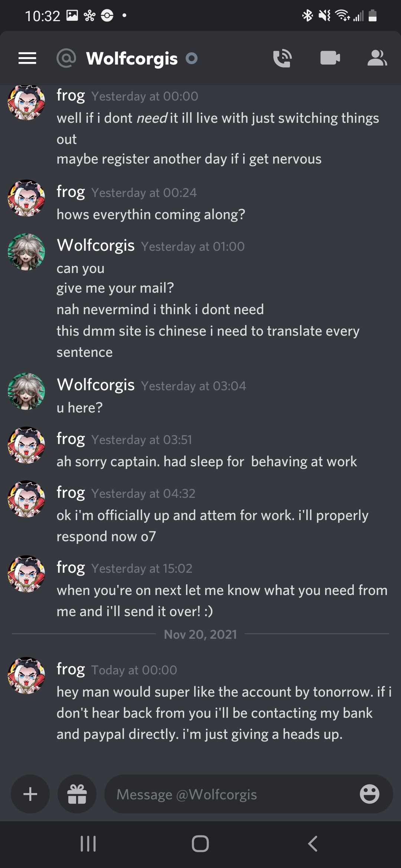Open frog's avatar on the 15:02 message
This screenshot has width=401, height=868.
point(26,574)
